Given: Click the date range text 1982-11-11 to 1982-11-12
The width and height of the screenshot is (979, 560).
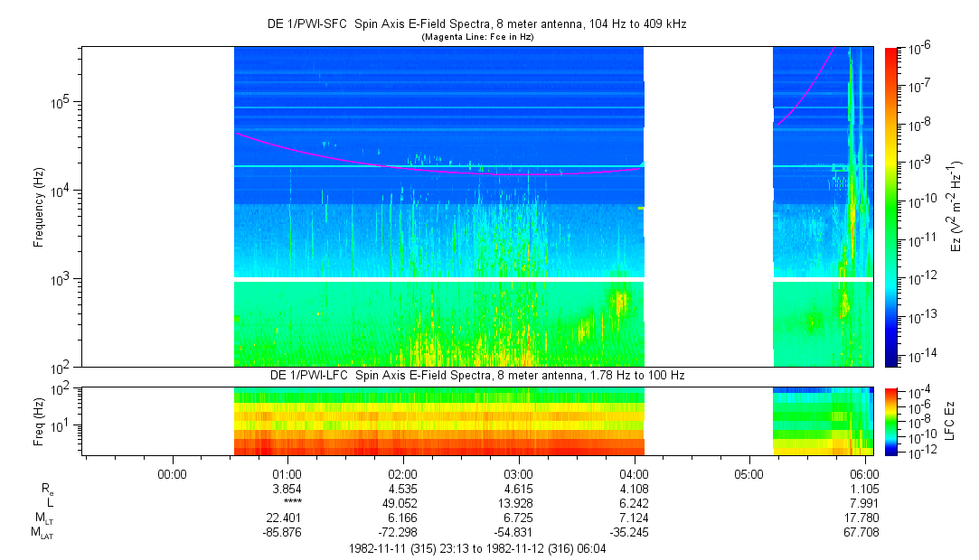Looking at the screenshot, I should (x=478, y=548).
